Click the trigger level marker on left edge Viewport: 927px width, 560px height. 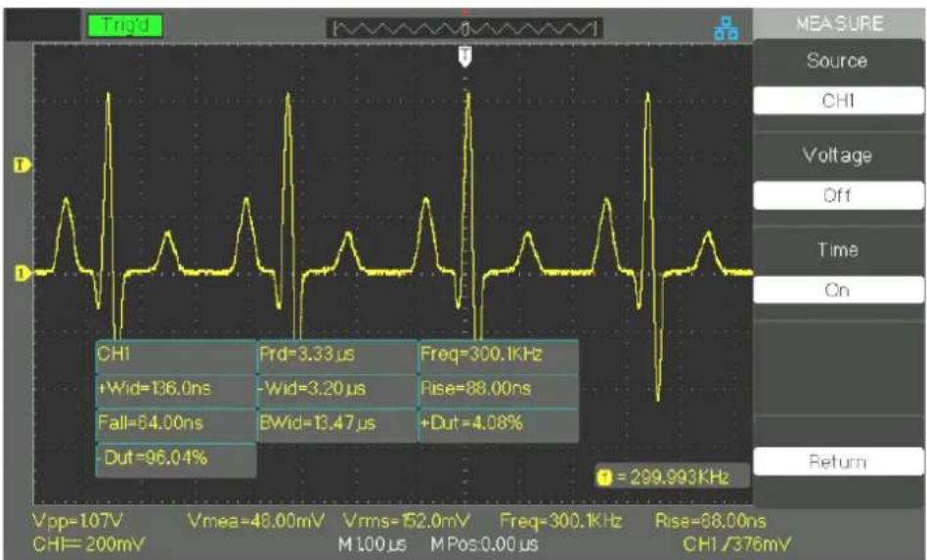[22, 165]
